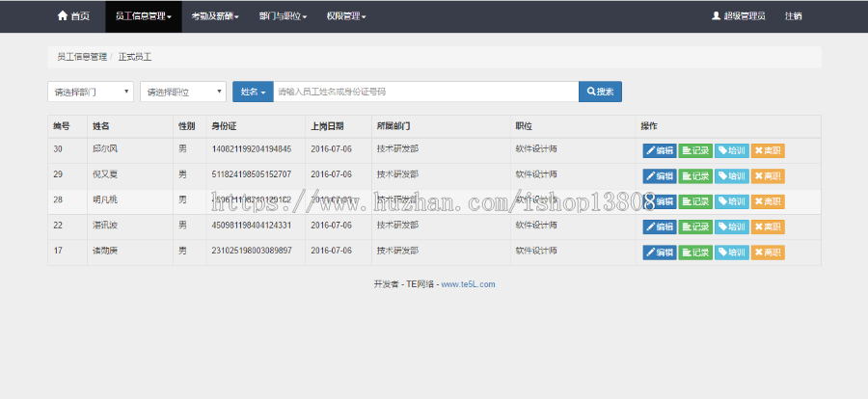Edit employee number 29 with 编辑
This screenshot has width=868, height=399.
click(x=660, y=176)
